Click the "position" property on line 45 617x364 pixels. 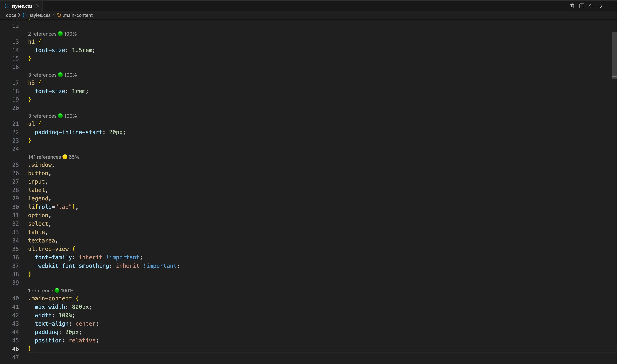point(48,341)
